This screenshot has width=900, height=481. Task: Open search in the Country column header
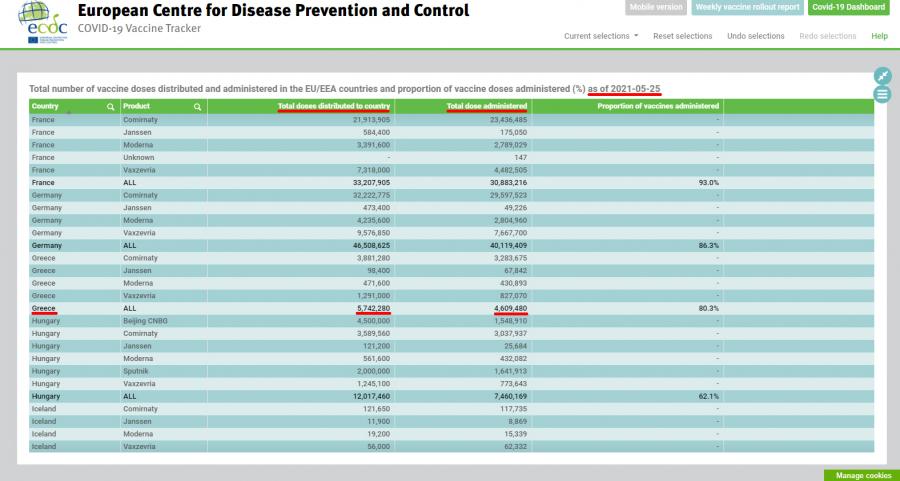tap(111, 106)
